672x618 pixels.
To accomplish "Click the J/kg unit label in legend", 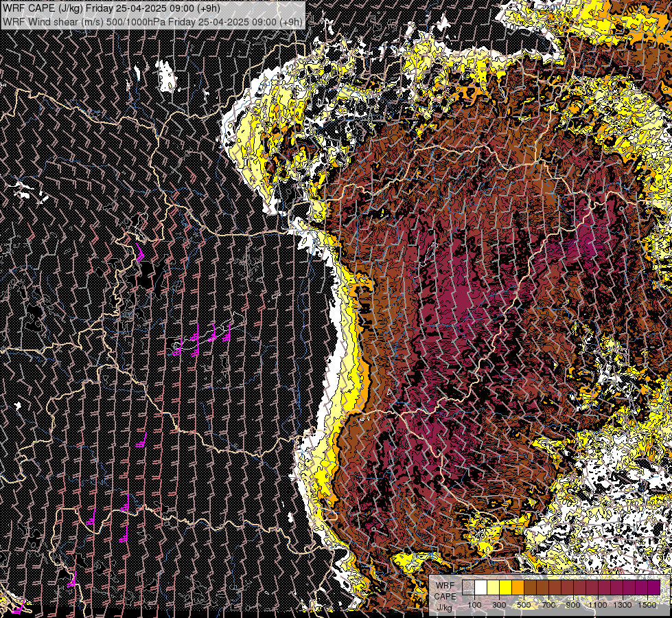I will pyautogui.click(x=444, y=608).
